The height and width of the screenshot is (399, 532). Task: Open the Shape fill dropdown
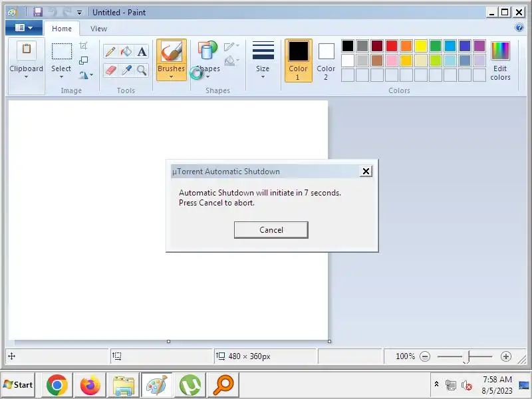[231, 61]
